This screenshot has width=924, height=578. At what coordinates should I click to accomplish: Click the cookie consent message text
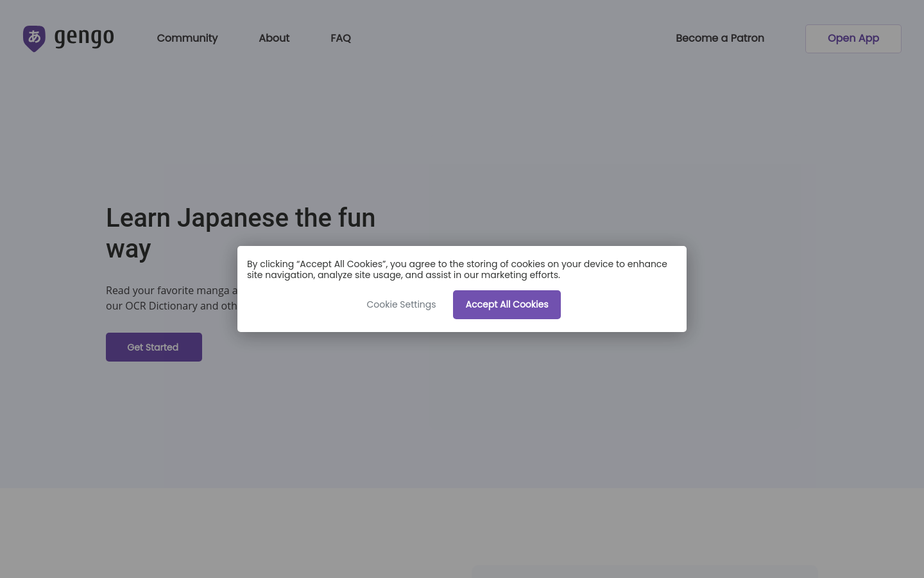tap(457, 269)
